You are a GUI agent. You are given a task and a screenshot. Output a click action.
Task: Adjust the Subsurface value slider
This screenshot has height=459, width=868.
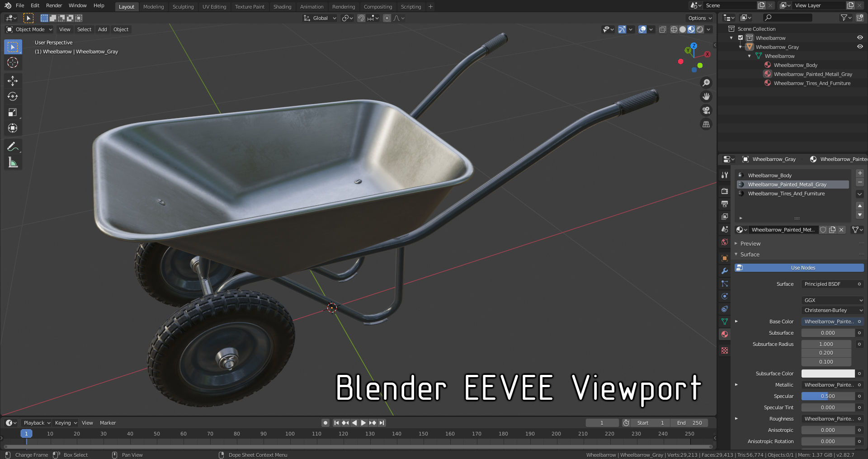pos(828,333)
